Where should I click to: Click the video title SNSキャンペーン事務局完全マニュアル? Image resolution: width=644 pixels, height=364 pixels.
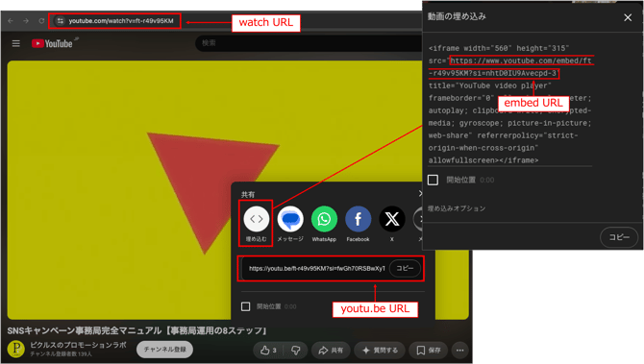click(x=138, y=330)
